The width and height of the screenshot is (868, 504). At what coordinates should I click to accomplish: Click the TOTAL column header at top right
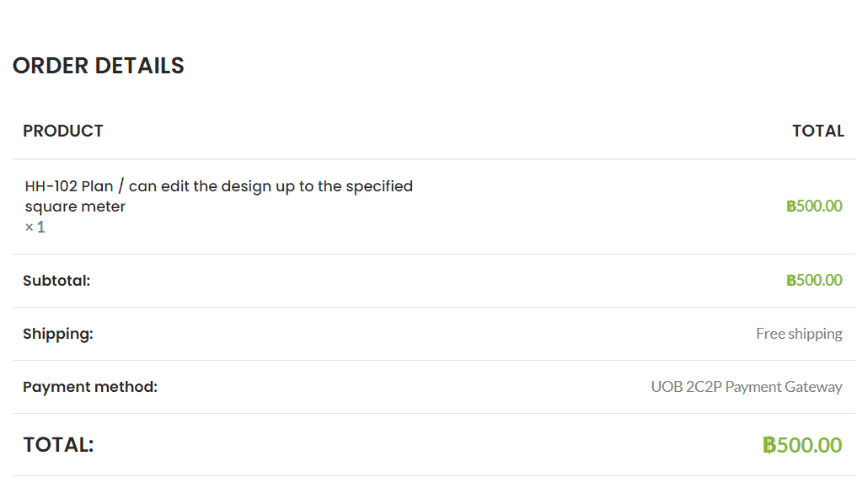(817, 131)
